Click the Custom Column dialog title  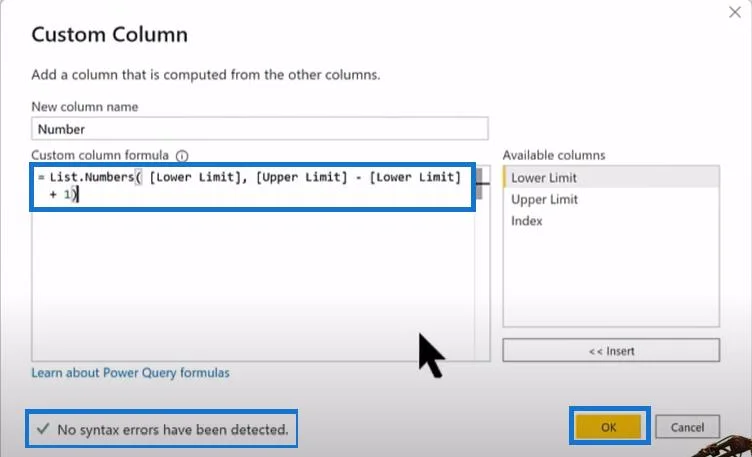109,35
